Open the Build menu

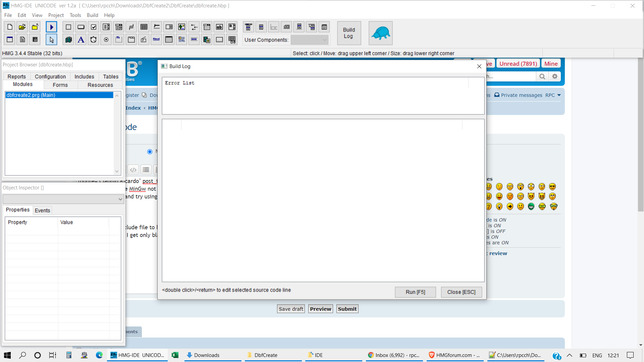pos(92,15)
